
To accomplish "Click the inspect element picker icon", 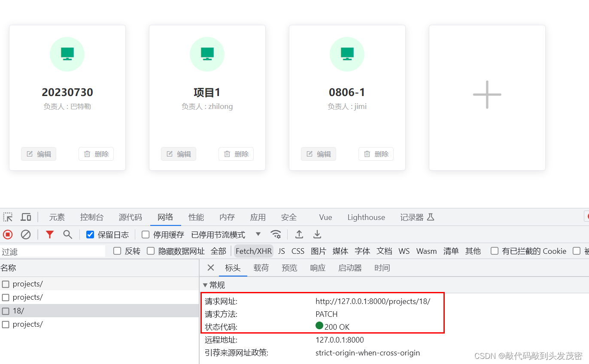I will (8, 217).
